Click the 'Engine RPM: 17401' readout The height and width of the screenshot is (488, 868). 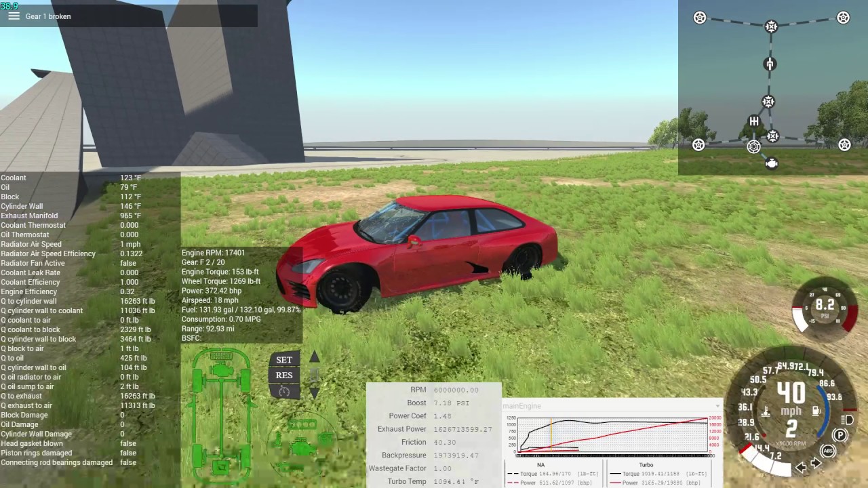(214, 253)
